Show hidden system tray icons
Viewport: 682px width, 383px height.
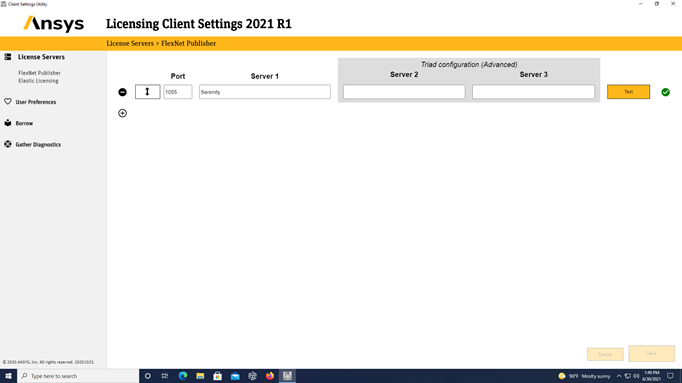(619, 376)
